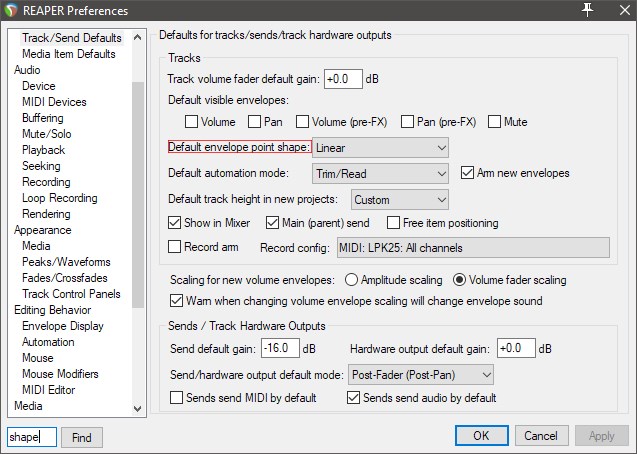637x454 pixels.
Task: Open the Device settings page
Action: tap(39, 86)
